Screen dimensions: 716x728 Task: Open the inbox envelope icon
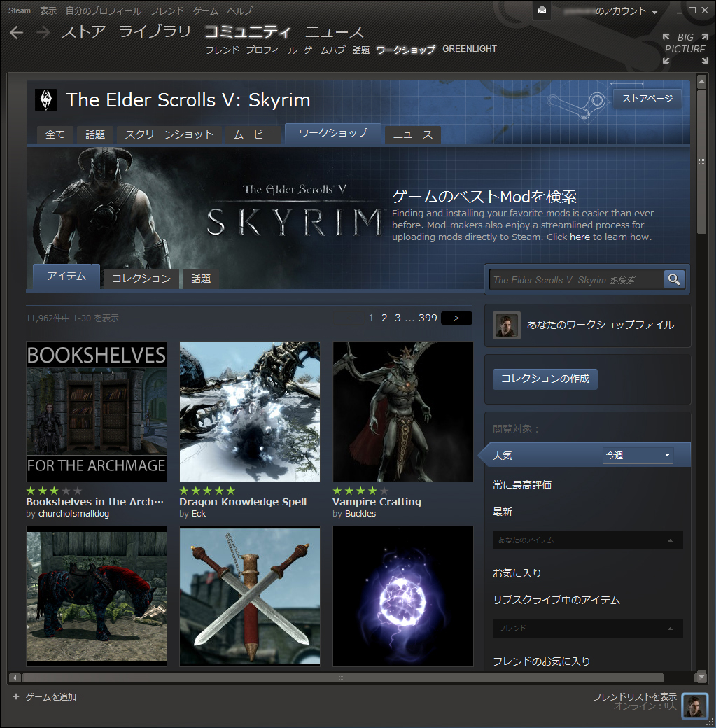point(543,10)
